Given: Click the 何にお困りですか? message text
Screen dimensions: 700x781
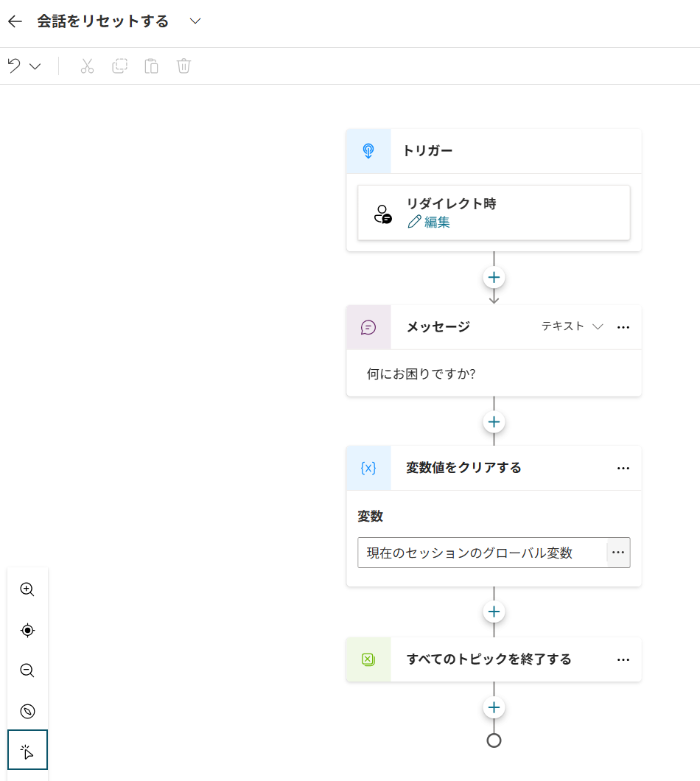Looking at the screenshot, I should click(x=421, y=374).
